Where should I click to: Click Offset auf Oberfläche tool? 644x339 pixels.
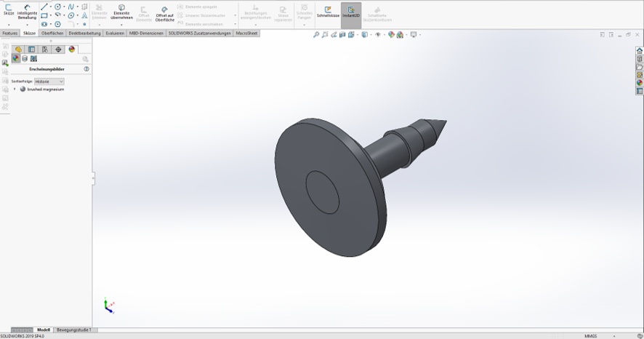(x=165, y=14)
